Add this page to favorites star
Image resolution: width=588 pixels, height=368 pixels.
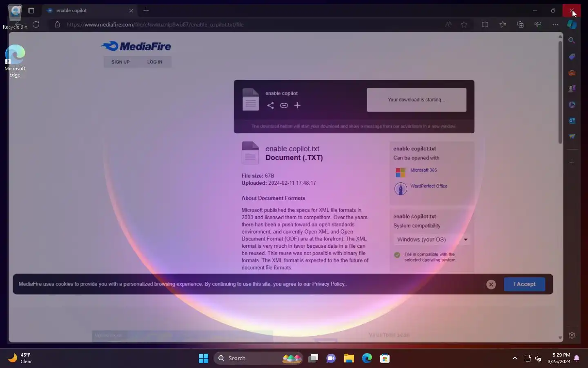464,25
